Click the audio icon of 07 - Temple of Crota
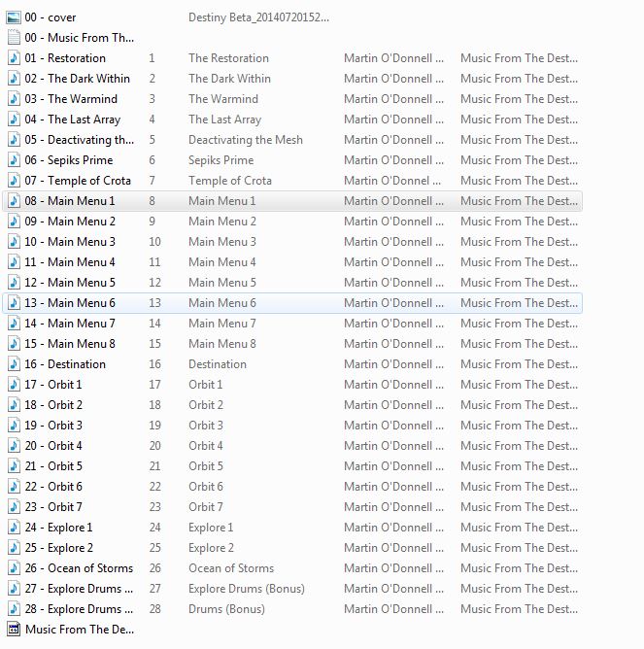644x649 pixels. 14,181
